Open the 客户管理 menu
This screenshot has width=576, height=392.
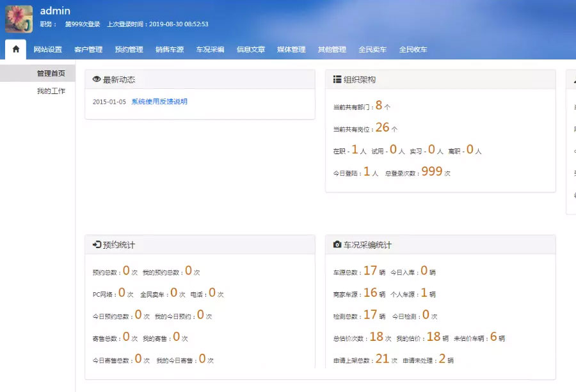tap(88, 50)
